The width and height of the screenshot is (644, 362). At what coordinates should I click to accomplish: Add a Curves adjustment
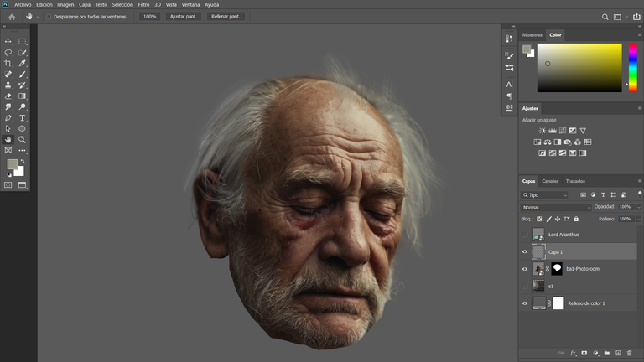tap(563, 131)
